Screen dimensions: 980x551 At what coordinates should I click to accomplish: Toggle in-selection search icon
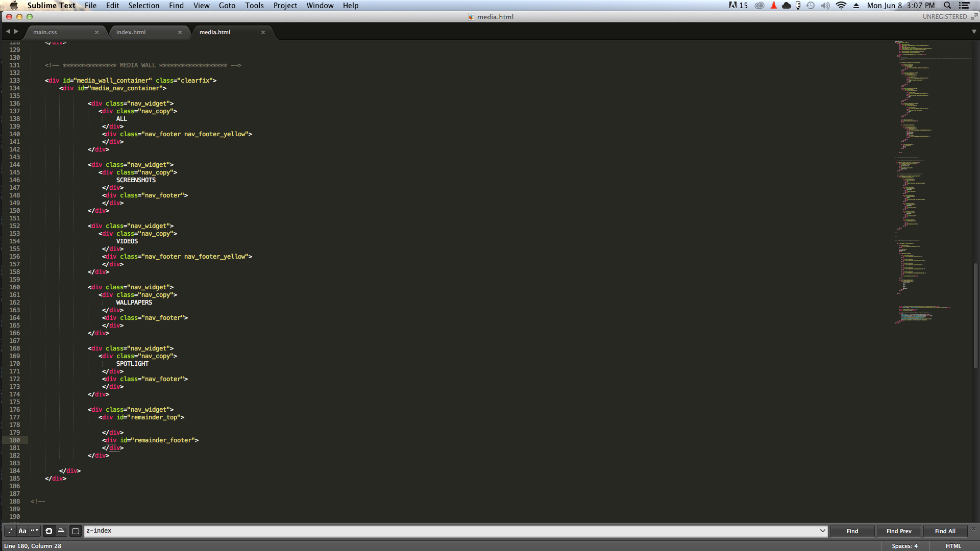point(61,531)
